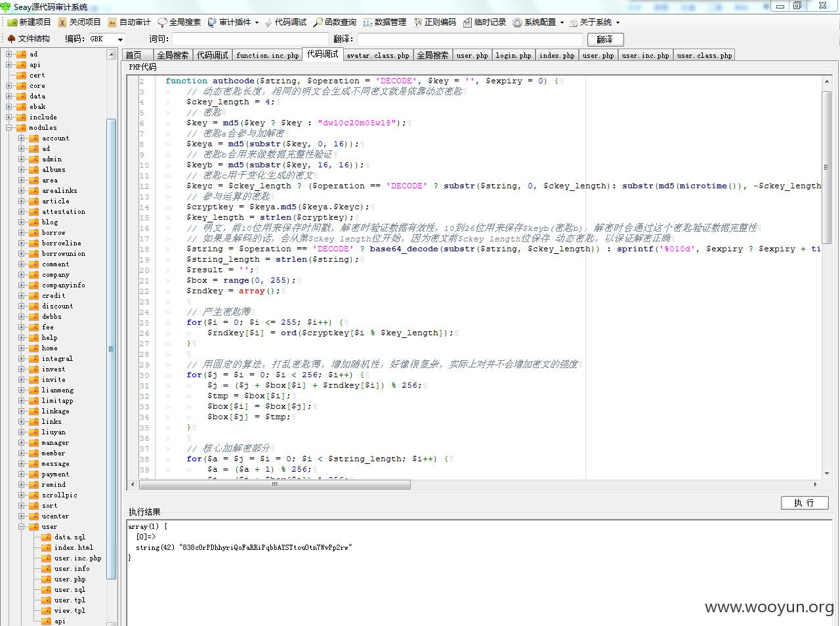Screen dimensions: 840x626
Task: Expand the ucenter folder tree node
Action: pos(22,516)
